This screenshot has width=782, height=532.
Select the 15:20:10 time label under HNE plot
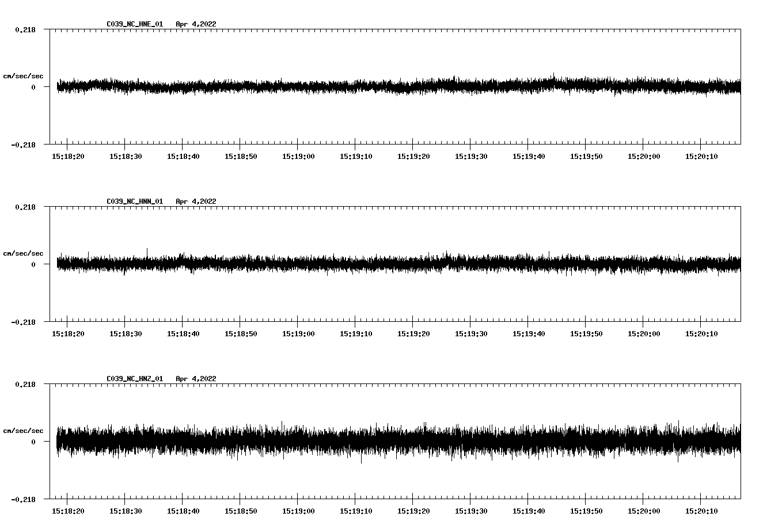[x=701, y=157]
